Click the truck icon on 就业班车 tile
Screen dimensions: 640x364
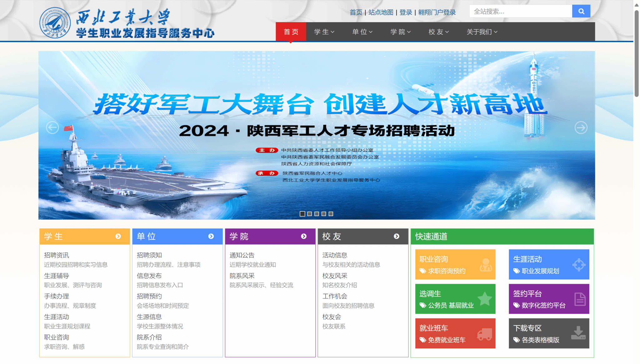485,334
